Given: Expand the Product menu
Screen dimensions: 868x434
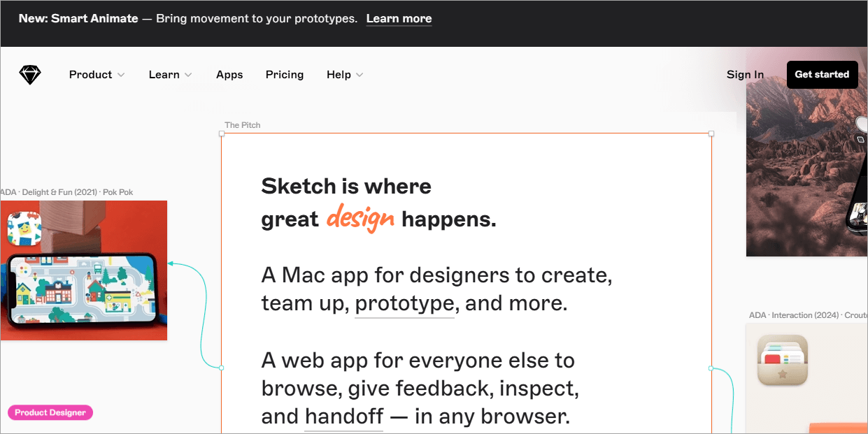Looking at the screenshot, I should click(x=97, y=75).
